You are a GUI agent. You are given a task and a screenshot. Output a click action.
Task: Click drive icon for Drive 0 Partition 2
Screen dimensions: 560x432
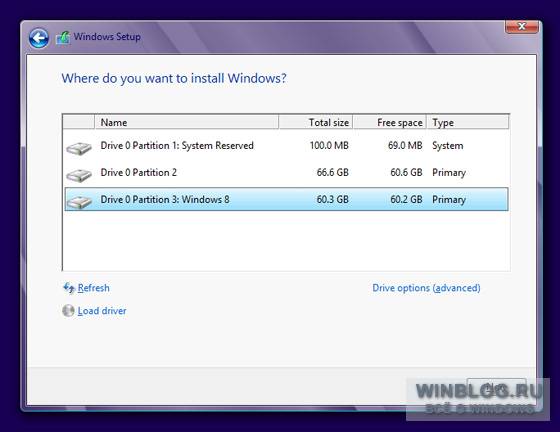tap(79, 175)
